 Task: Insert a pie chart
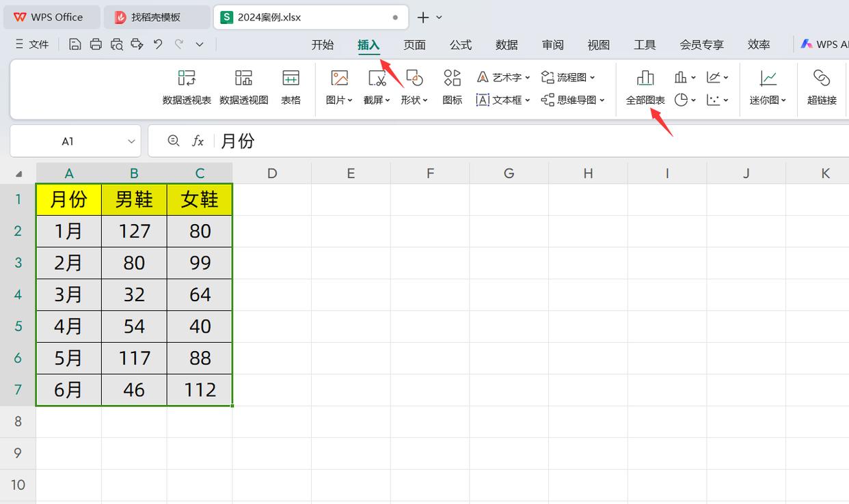pyautogui.click(x=685, y=100)
